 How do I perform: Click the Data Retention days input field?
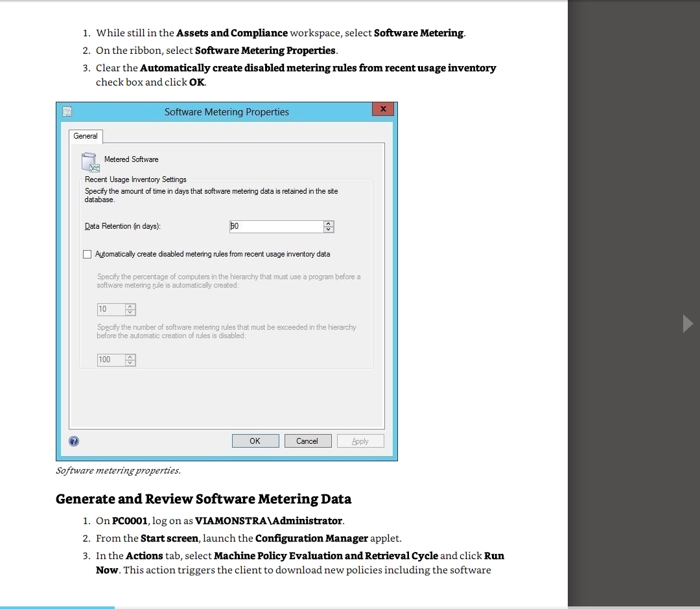click(x=275, y=226)
